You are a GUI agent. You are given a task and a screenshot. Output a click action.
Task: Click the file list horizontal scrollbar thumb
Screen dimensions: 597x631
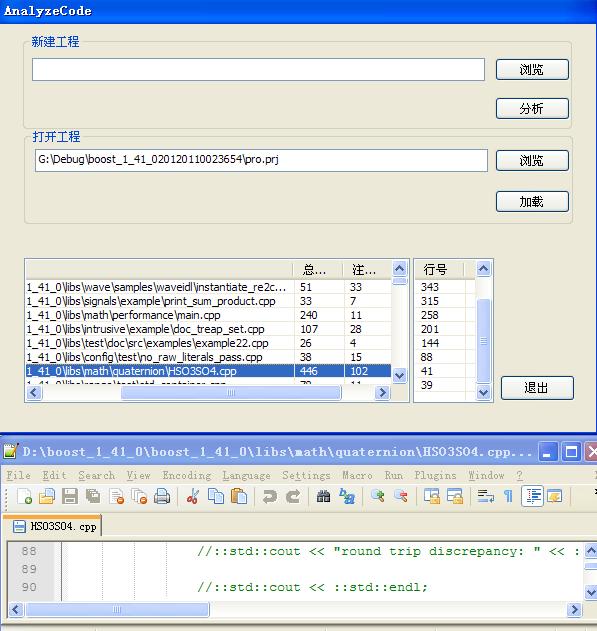pos(231,393)
